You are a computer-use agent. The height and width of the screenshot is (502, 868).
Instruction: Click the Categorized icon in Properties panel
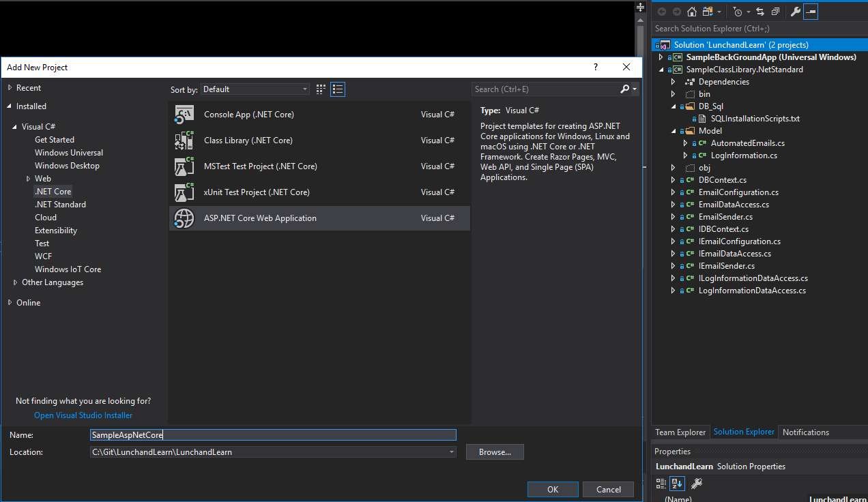click(x=661, y=484)
